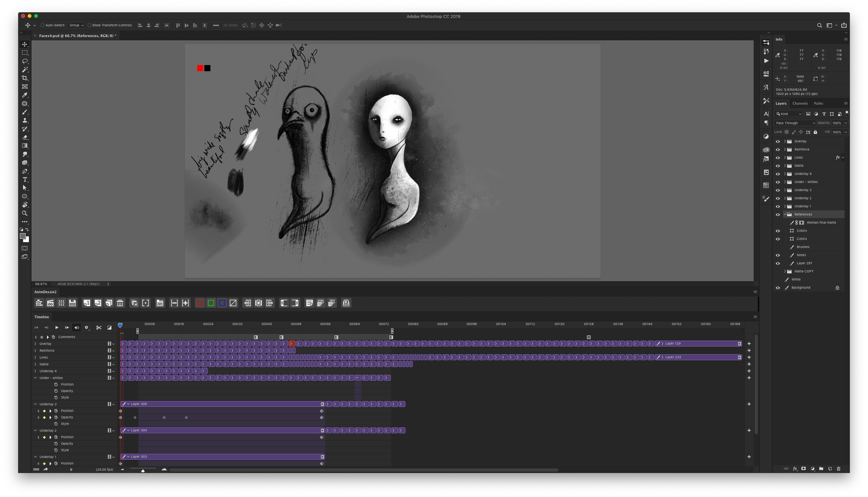Switch to the Channels tab

coord(800,103)
